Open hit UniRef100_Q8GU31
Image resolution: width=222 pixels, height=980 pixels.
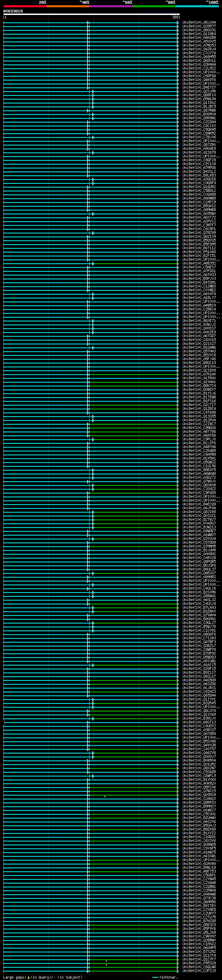[199, 30]
